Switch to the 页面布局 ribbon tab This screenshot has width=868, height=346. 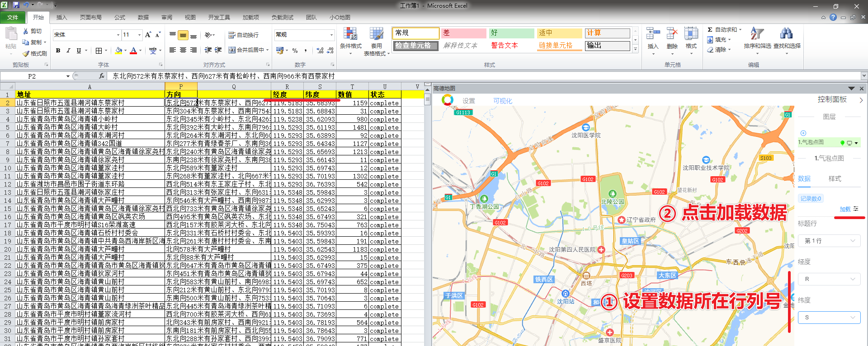coord(90,18)
